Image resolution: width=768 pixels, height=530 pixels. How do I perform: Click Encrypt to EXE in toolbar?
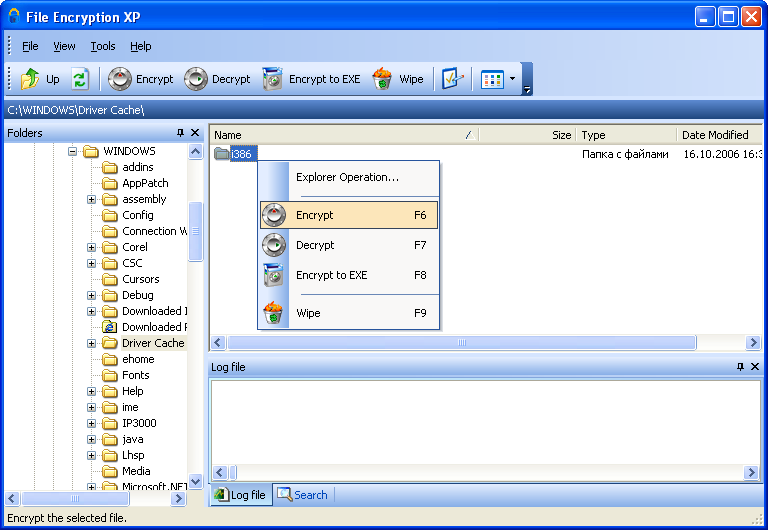[x=312, y=79]
